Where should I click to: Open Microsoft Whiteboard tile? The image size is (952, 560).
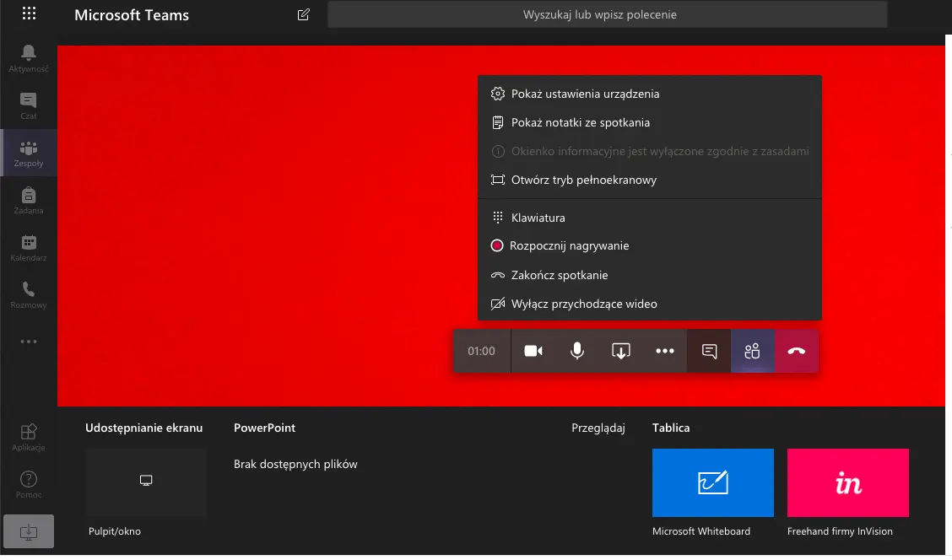point(713,482)
